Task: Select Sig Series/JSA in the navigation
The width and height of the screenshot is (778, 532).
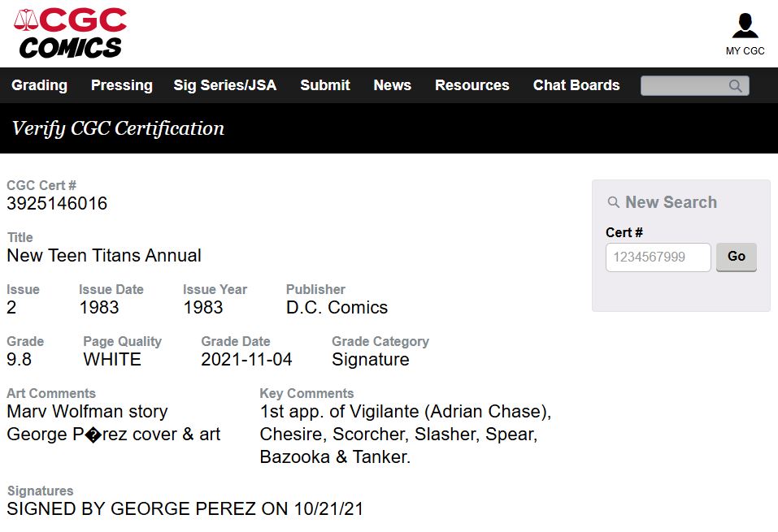Action: [224, 85]
